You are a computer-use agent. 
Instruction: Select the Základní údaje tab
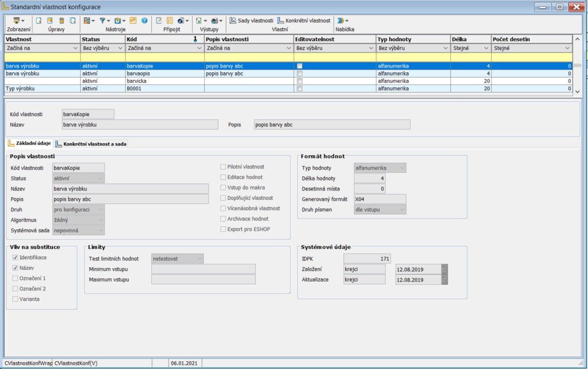[29, 144]
